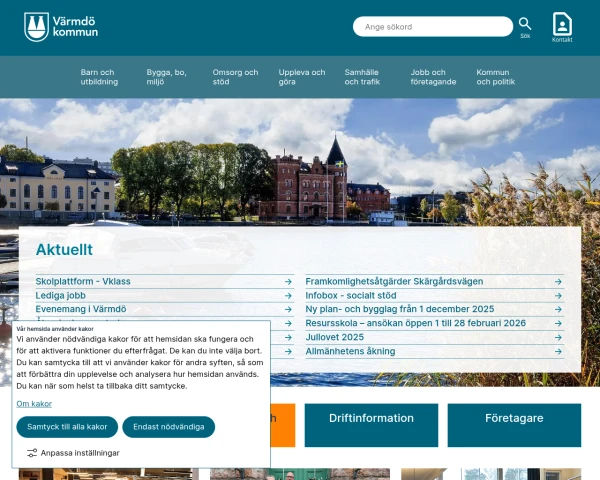Focus the Ange sökord search field
Screen dimensions: 600x480
pyautogui.click(x=433, y=27)
